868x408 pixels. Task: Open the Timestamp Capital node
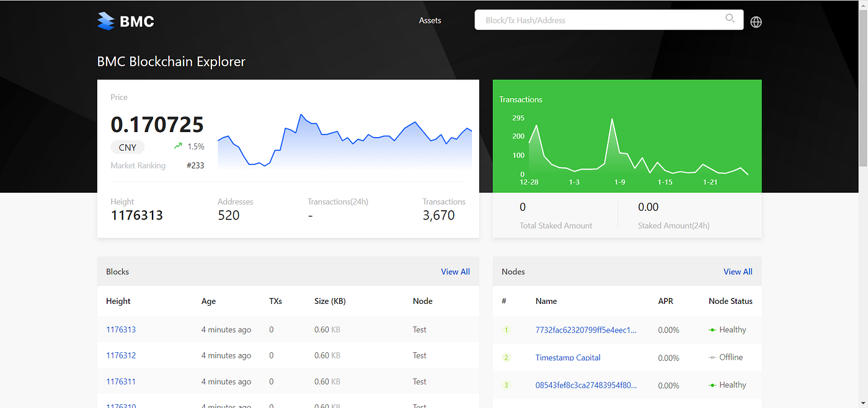pos(568,358)
